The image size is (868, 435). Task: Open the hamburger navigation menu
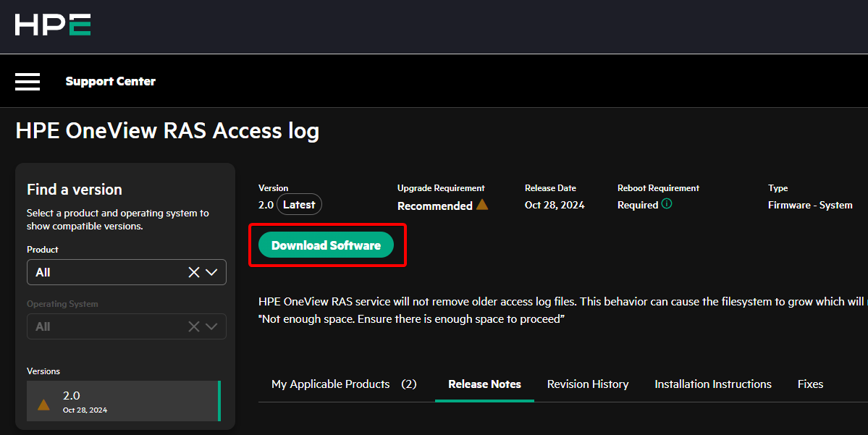(28, 81)
